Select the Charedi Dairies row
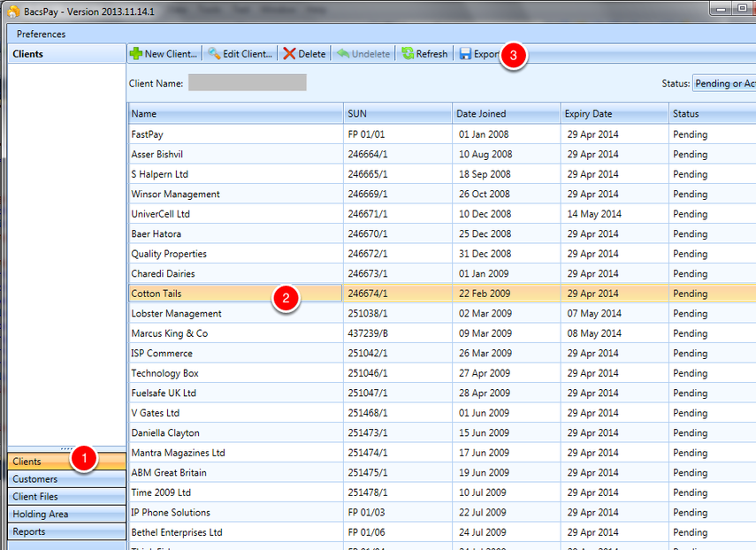This screenshot has width=756, height=550. point(442,273)
